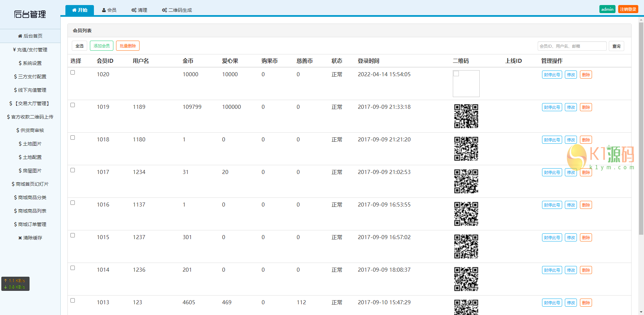Open the 清理 tab
The image size is (644, 315).
click(x=139, y=10)
